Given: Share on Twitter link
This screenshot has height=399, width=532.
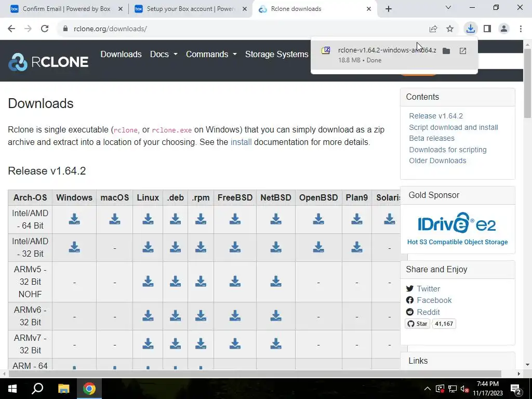Looking at the screenshot, I should (x=428, y=289).
